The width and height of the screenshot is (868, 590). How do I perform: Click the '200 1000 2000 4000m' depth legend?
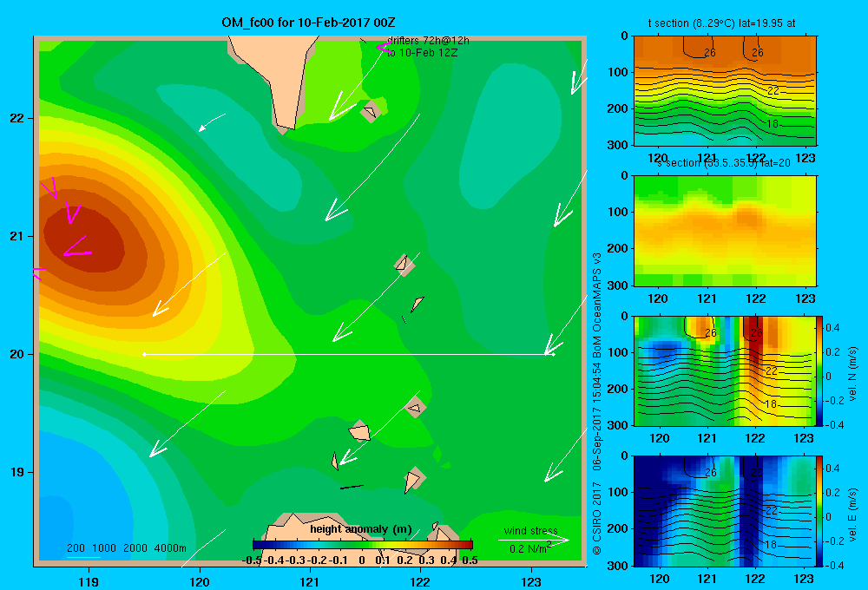pyautogui.click(x=126, y=548)
